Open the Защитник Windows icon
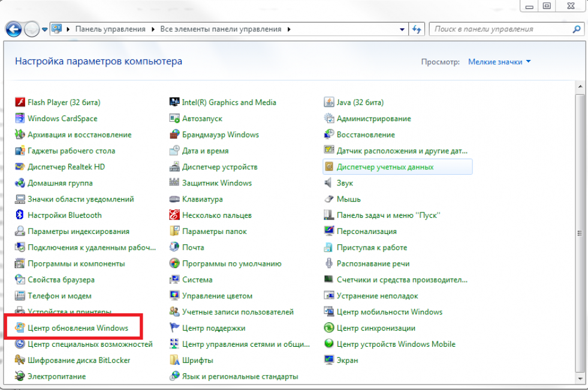588x390 pixels. pos(174,183)
